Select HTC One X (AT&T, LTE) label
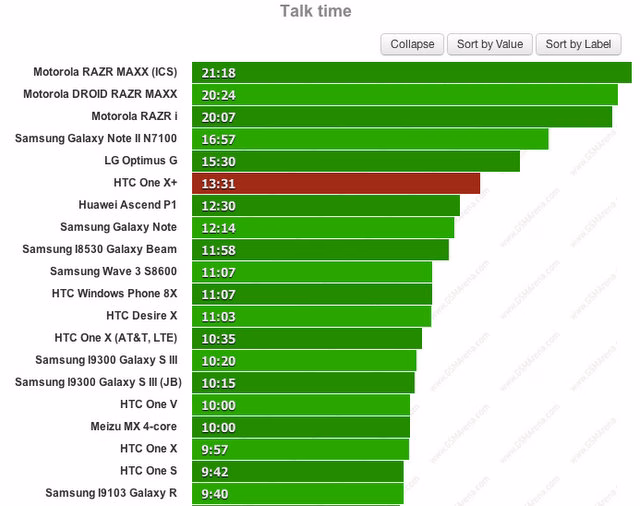 [116, 338]
